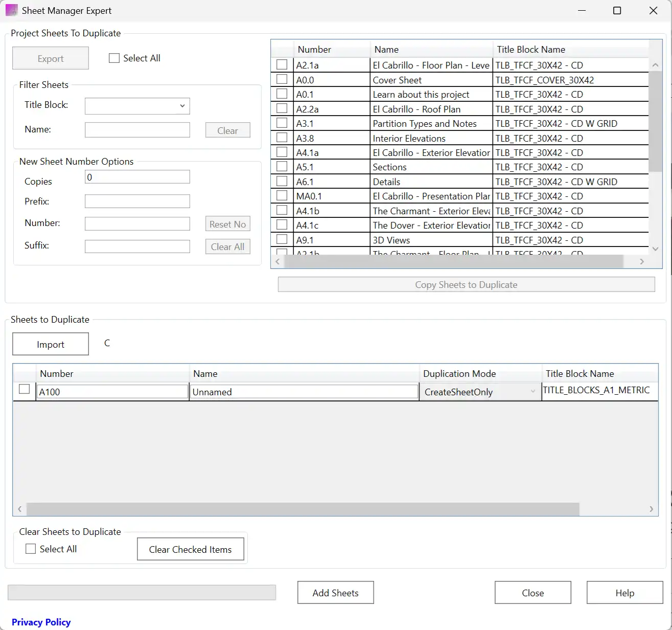Click the Import button

click(x=51, y=344)
